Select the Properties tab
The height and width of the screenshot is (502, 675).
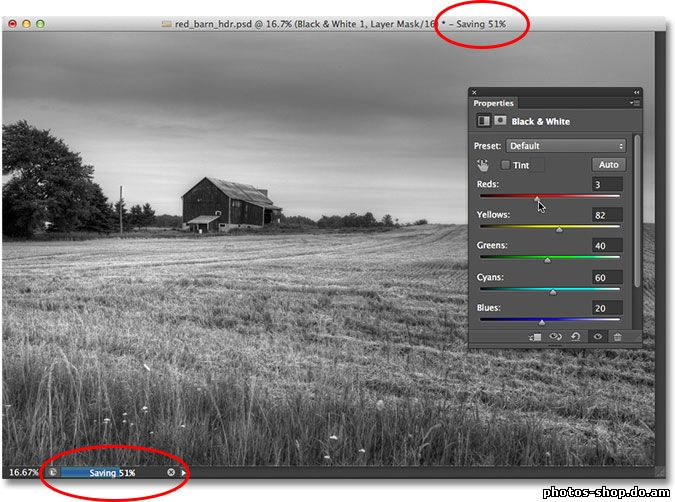pos(493,103)
